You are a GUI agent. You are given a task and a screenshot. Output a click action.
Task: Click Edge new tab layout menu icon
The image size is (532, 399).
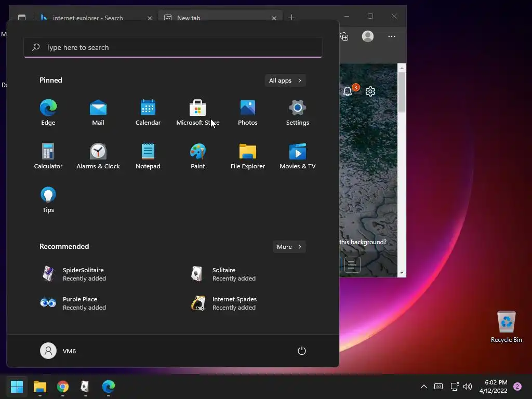coord(352,264)
